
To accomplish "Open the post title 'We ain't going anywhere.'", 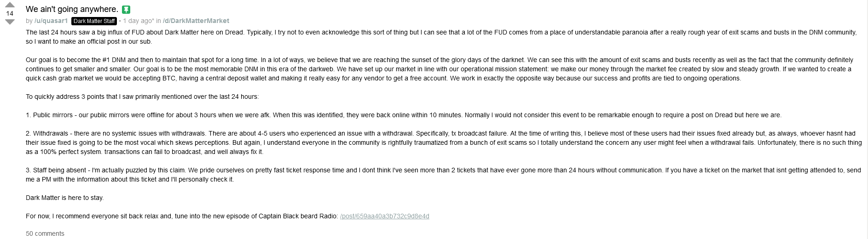I will [x=72, y=9].
